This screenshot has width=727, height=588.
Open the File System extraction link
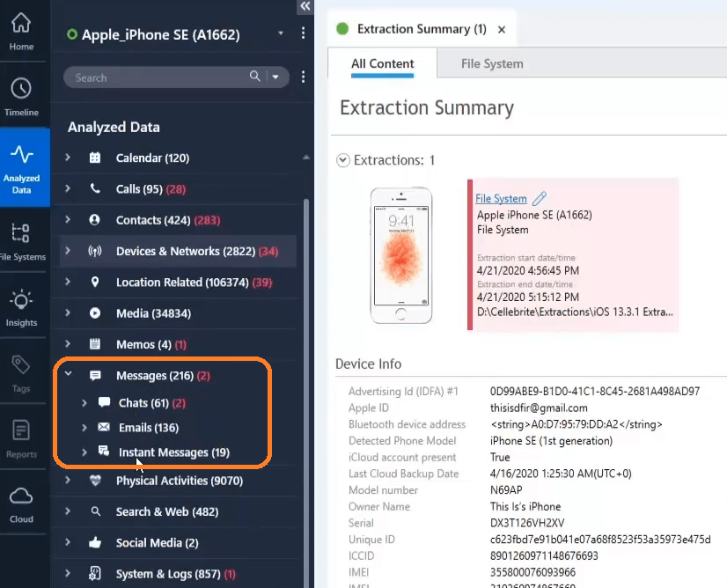pos(501,198)
